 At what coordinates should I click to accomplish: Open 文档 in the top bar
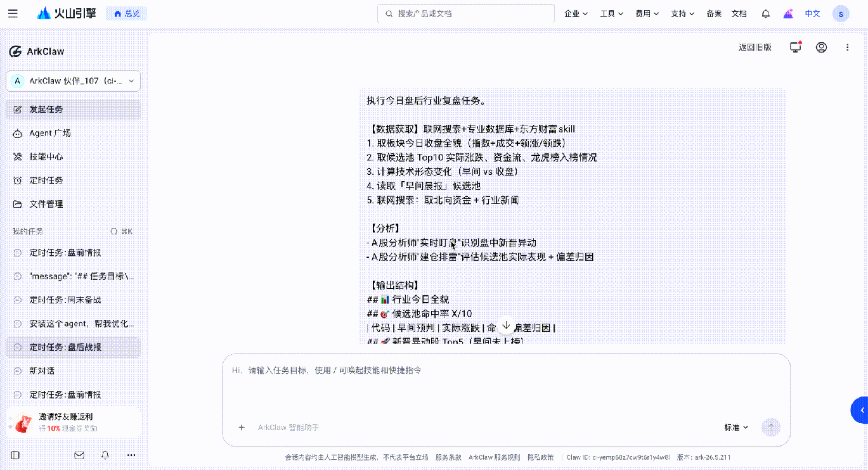tap(739, 13)
